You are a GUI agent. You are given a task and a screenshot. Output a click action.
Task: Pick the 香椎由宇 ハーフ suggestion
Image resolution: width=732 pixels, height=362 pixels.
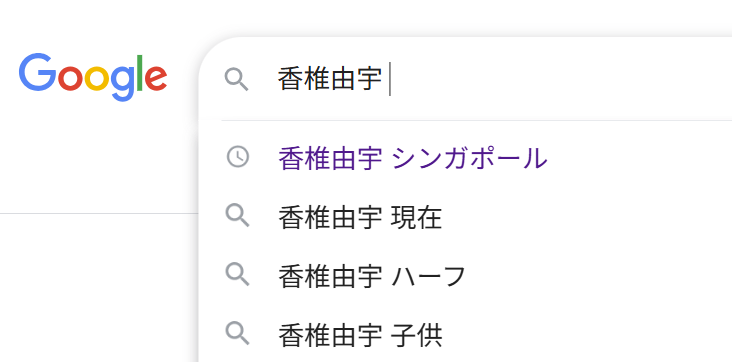click(467, 276)
